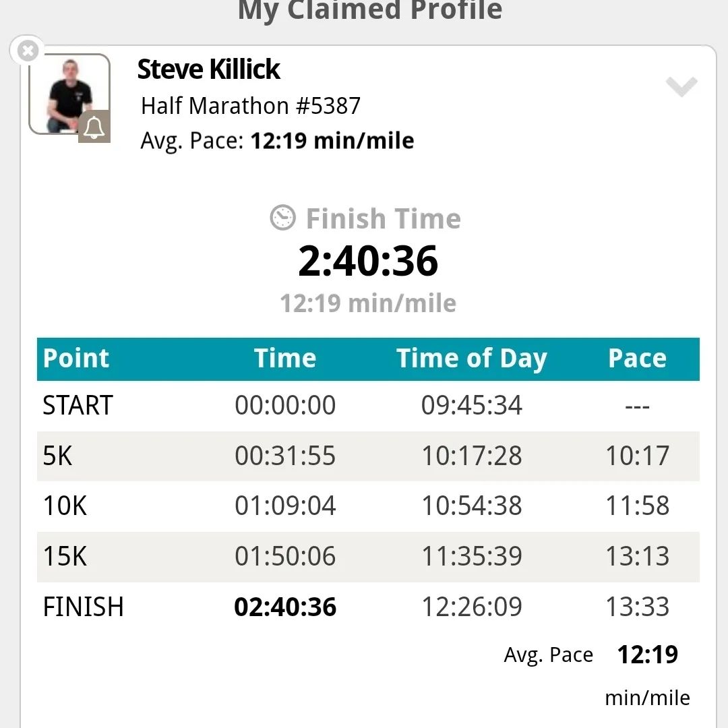Click the bold 02:40:36 finish time
Viewport: 728px width, 728px height.
pos(285,607)
